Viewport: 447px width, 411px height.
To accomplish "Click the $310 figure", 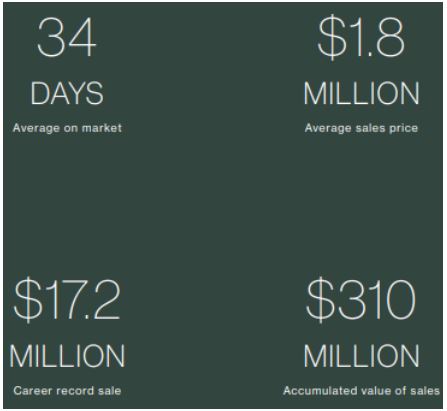I will tap(361, 300).
